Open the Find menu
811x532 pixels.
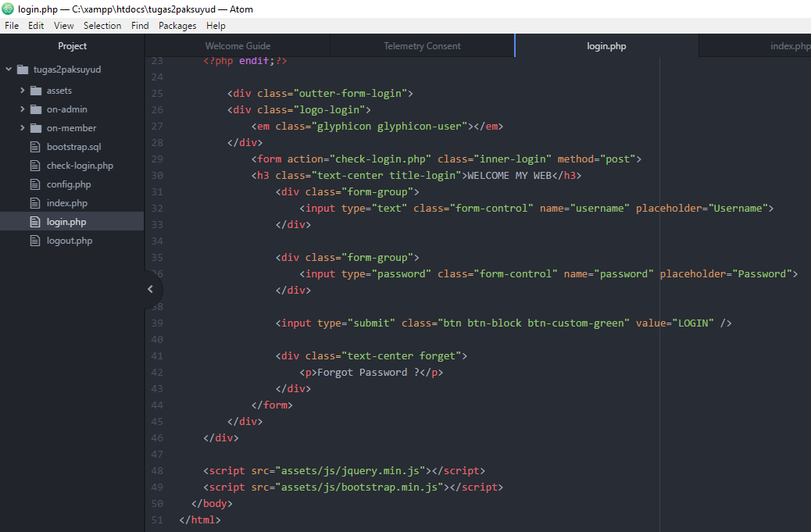tap(140, 25)
